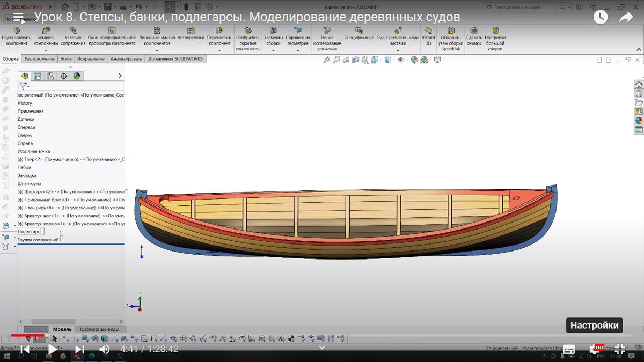This screenshot has width=644, height=362.
Task: Click the feature tree filter funnel icon
Action: [x=23, y=86]
